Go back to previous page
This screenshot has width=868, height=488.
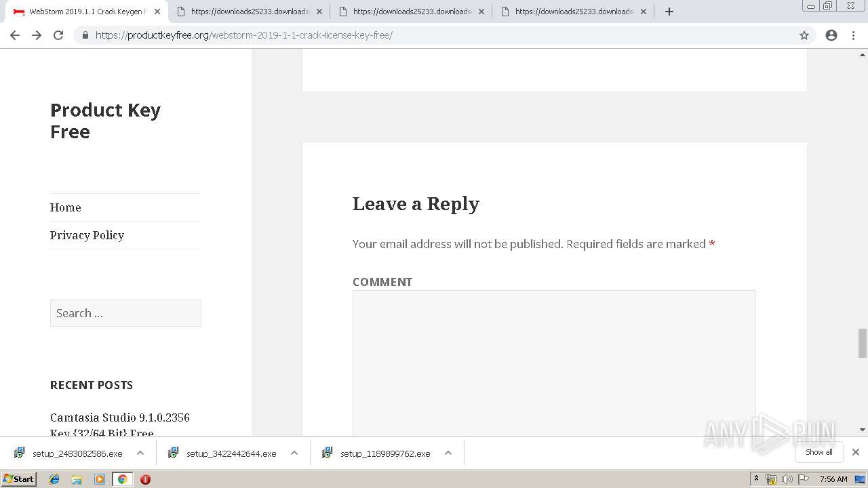(15, 35)
